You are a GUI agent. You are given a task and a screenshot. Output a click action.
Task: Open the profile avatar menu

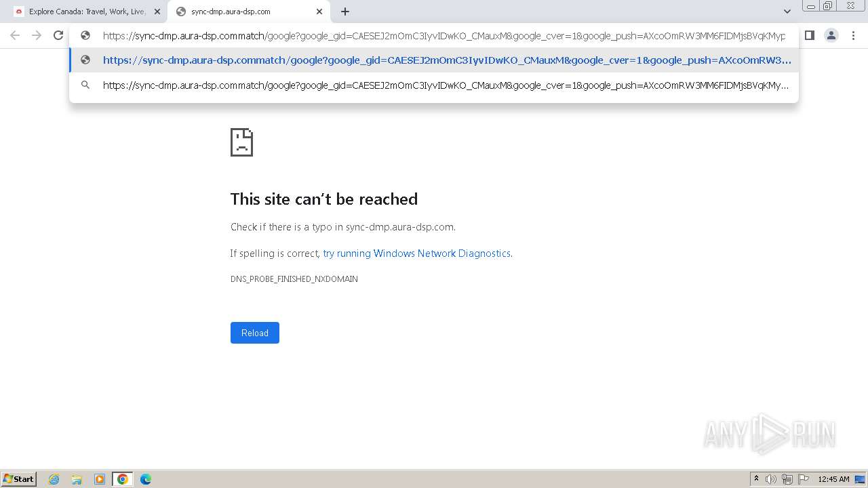coord(831,35)
